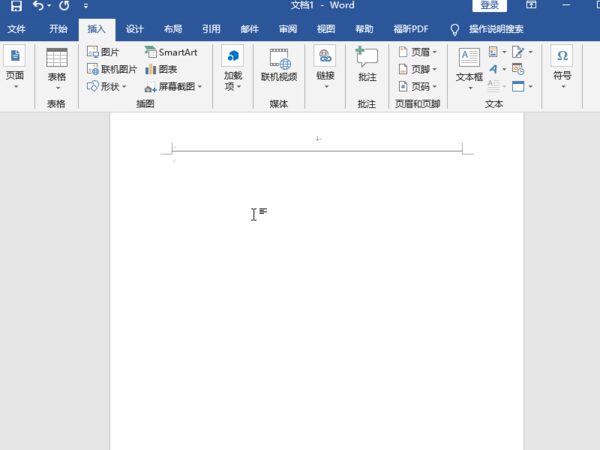The image size is (600, 450).
Task: Insert online pictures via 联机图片
Action: pos(112,69)
